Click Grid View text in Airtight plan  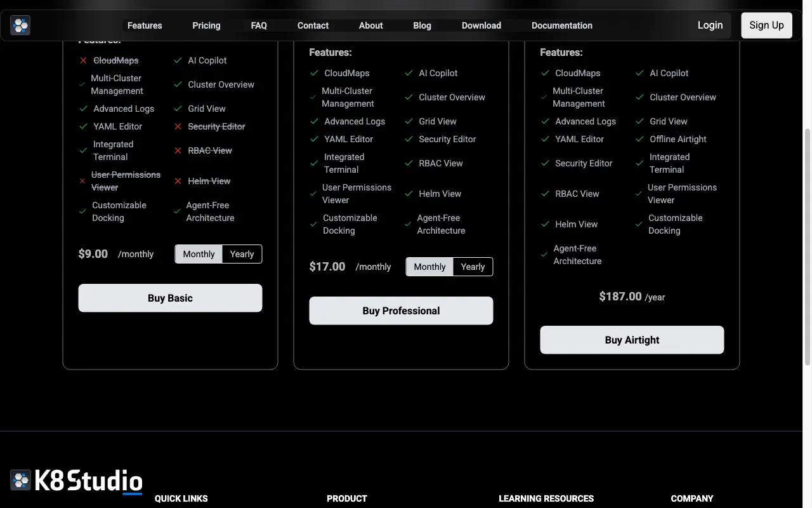tap(669, 121)
